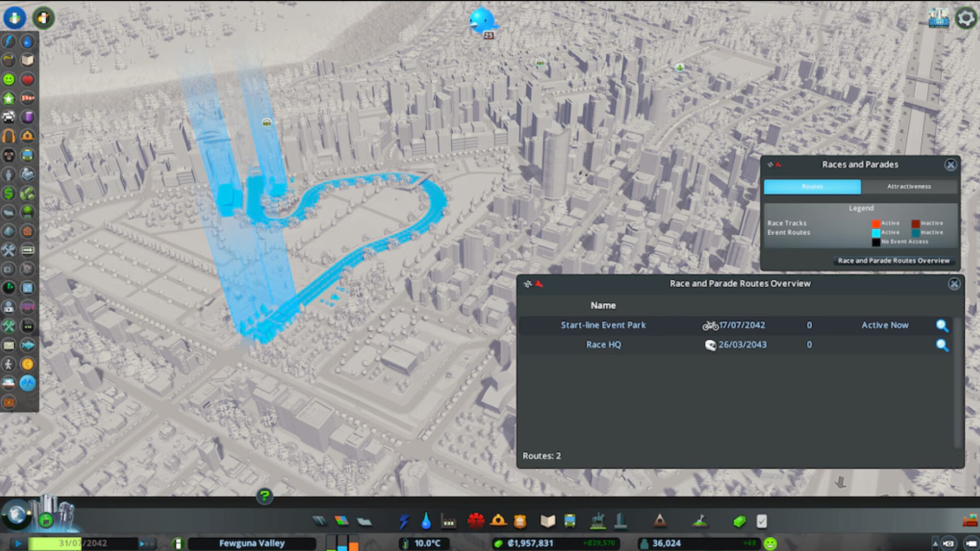This screenshot has width=980, height=551.
Task: Switch to the Attractiveness tab
Action: click(x=909, y=186)
